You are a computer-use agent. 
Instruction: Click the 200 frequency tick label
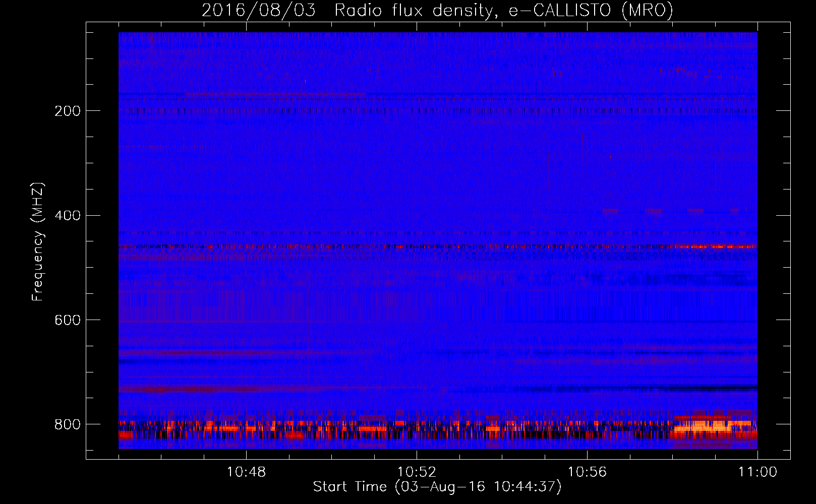point(68,111)
